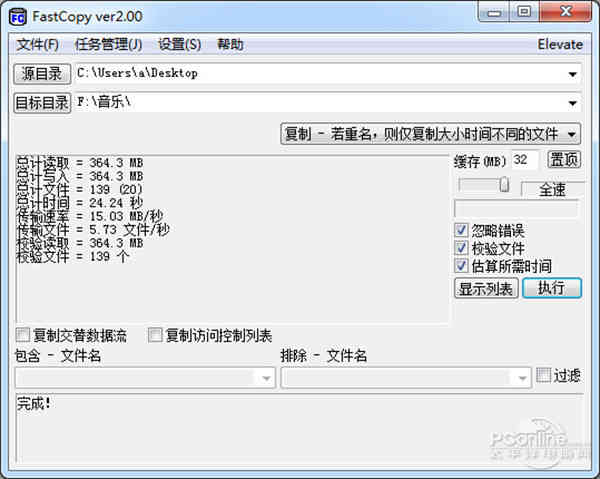Image resolution: width=600 pixels, height=479 pixels.
Task: Click the 总计读取 = 364.3 MB line
Action: point(80,163)
